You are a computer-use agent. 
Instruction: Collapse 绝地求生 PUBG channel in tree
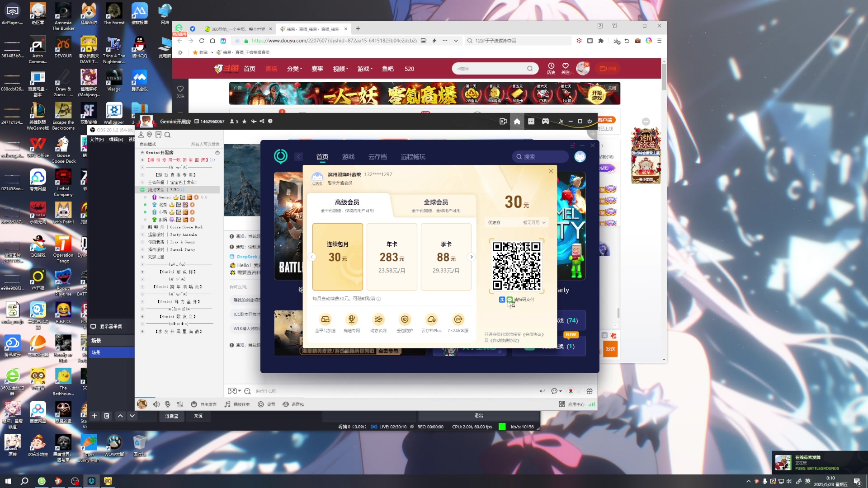[x=142, y=190]
